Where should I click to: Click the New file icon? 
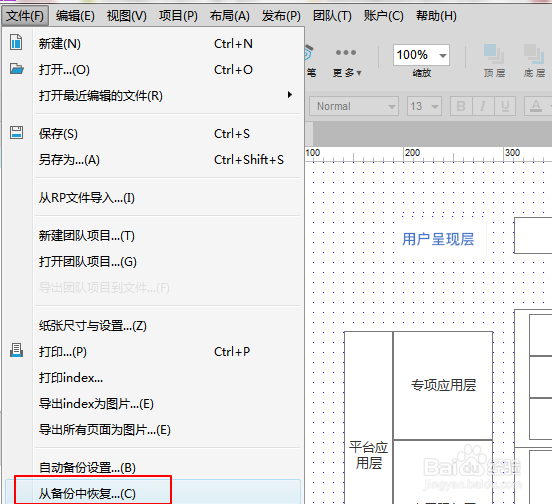coord(16,43)
